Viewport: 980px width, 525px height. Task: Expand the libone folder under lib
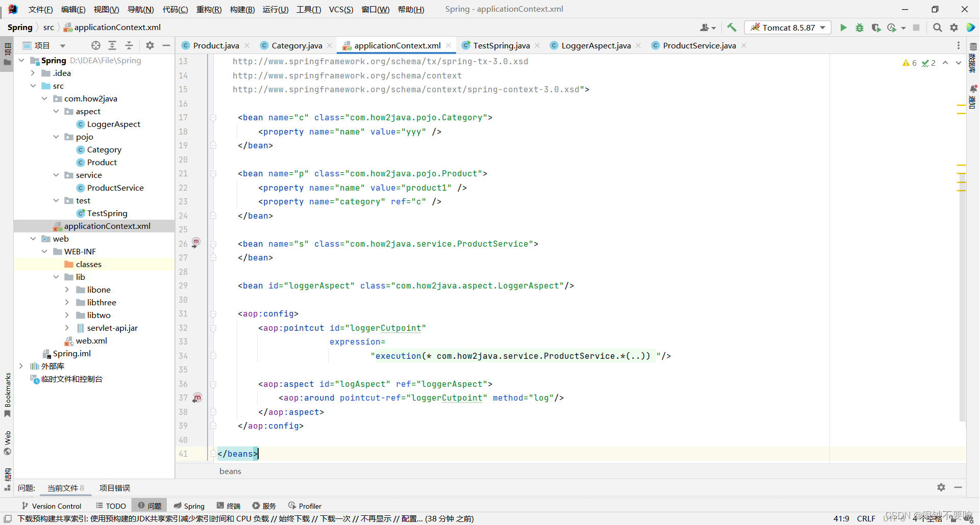[67, 290]
